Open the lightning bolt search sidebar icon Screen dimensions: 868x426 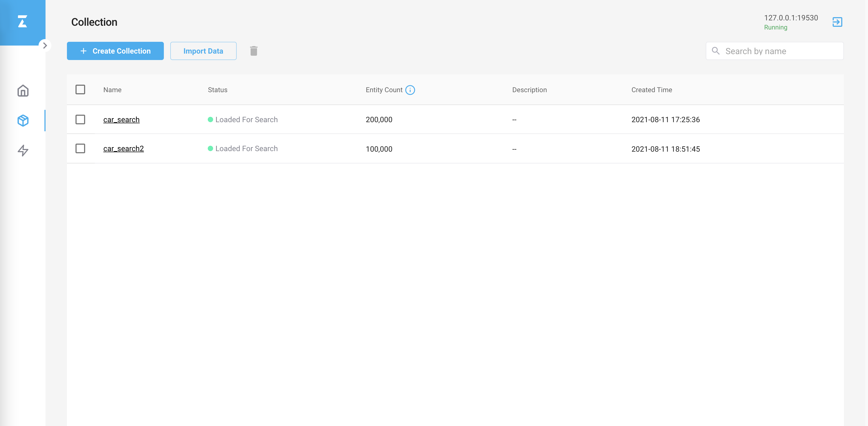click(23, 150)
